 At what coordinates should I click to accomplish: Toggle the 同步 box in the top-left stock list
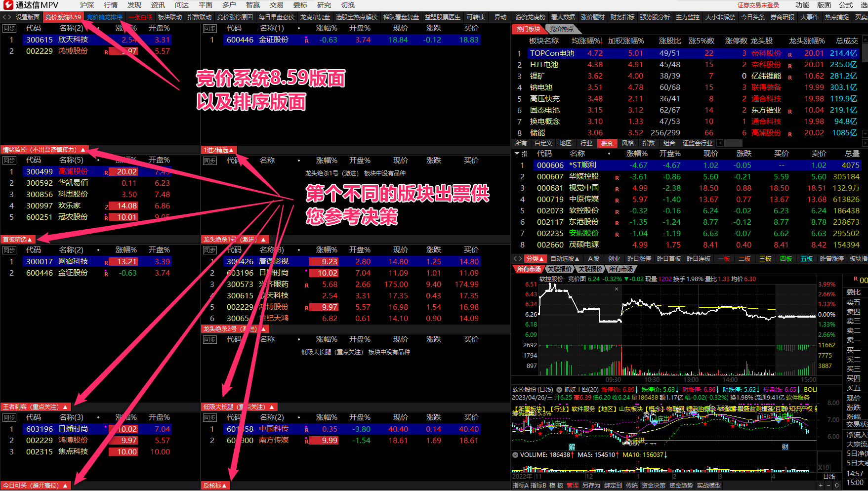9,29
